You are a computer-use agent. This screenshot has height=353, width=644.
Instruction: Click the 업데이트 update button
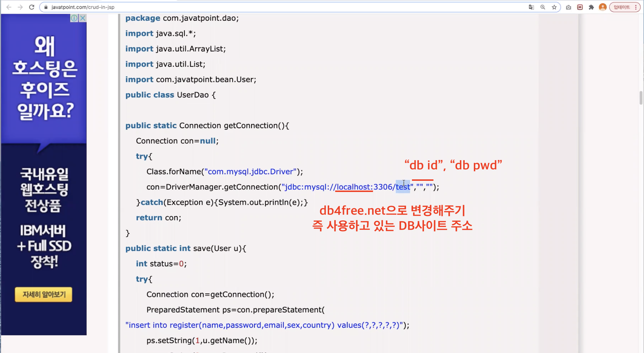[x=622, y=7]
